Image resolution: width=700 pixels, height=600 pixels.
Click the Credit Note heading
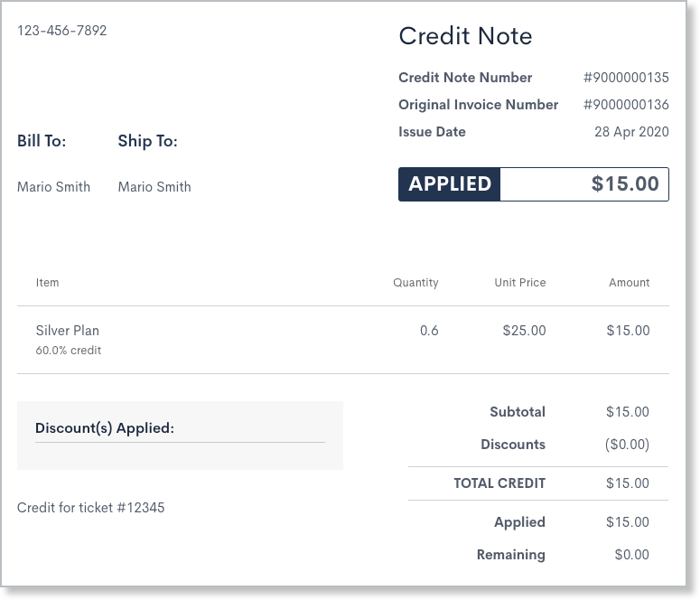click(465, 36)
